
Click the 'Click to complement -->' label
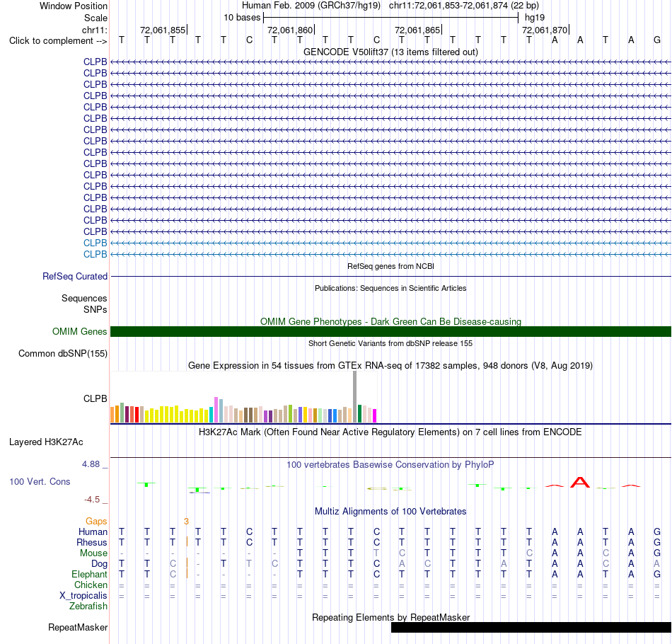(x=58, y=41)
